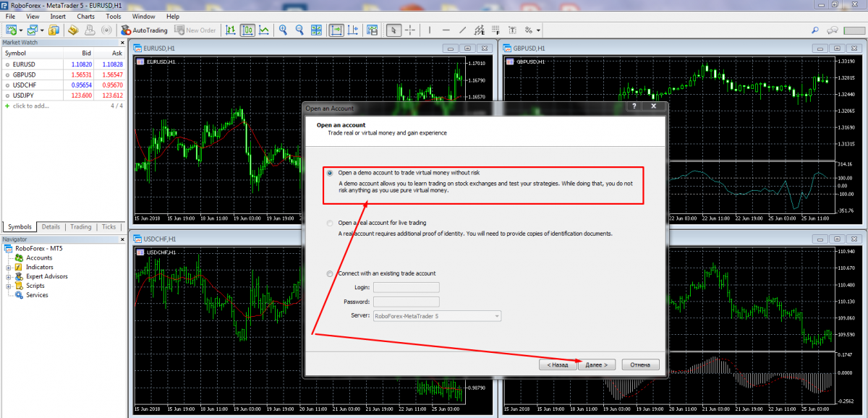Open the Insert menu
This screenshot has height=418, width=868.
click(58, 16)
